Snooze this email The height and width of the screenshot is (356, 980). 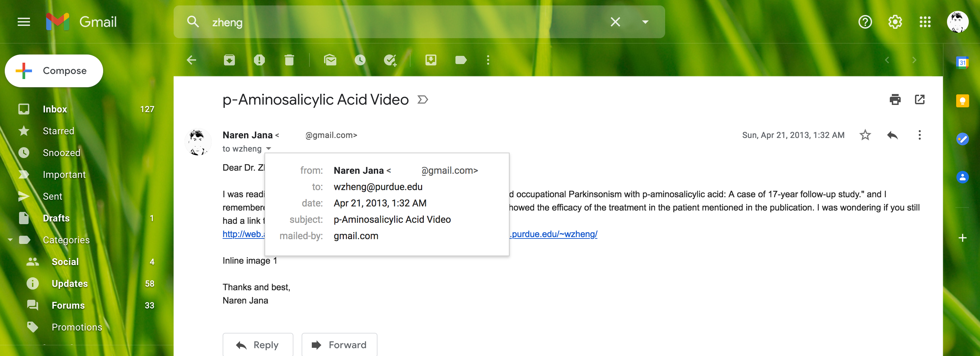point(360,60)
